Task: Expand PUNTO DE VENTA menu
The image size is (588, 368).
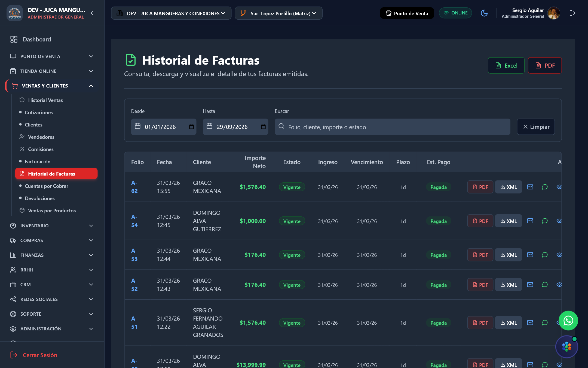Action: click(x=52, y=56)
